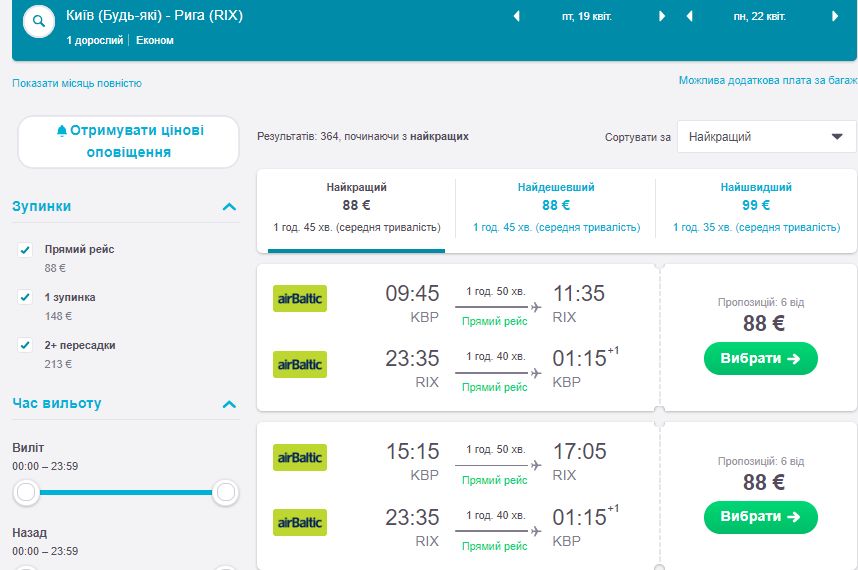Image resolution: width=858 pixels, height=570 pixels.
Task: Open the Сортувати за dropdown
Action: 766,137
